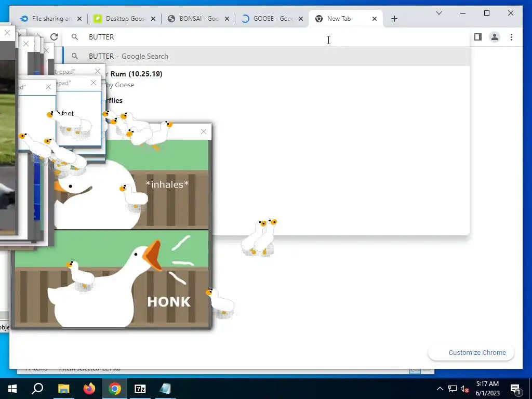The height and width of the screenshot is (399, 532).
Task: Show hidden system tray icons
Action: point(440,389)
